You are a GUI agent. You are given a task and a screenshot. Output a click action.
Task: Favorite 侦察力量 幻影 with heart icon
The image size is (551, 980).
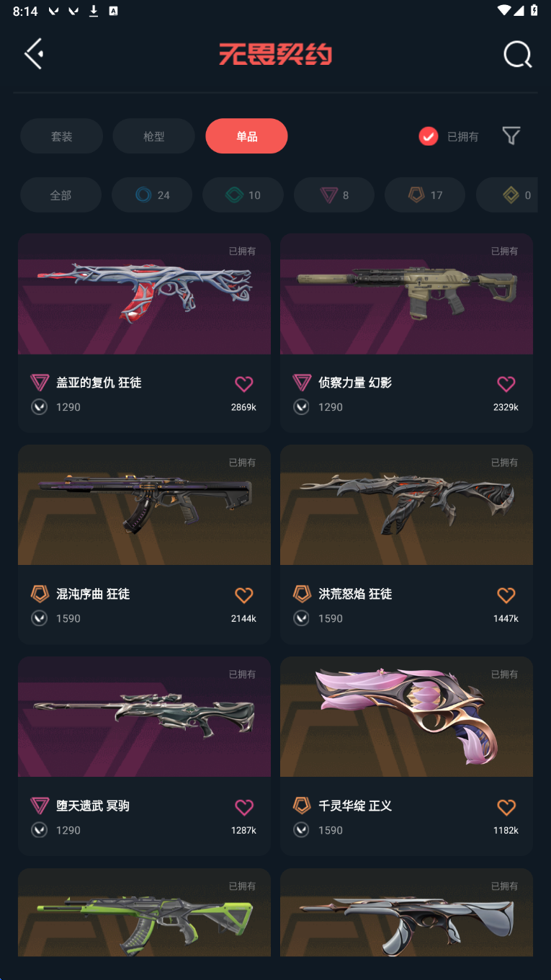pos(506,383)
